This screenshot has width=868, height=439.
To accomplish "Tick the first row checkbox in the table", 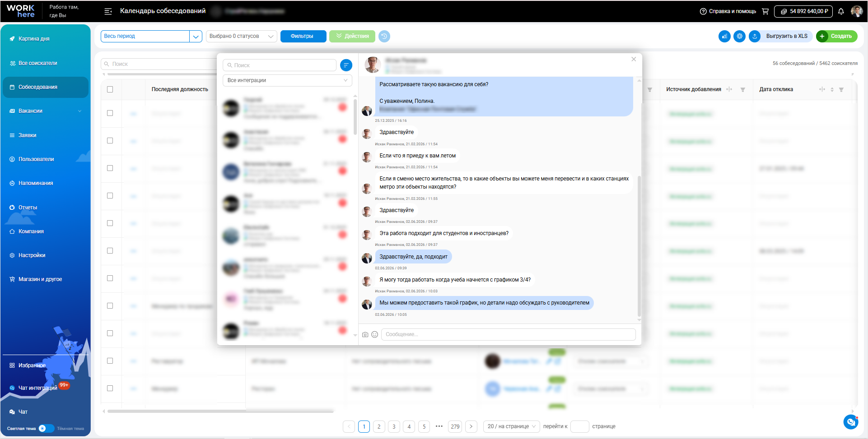I will 110,113.
